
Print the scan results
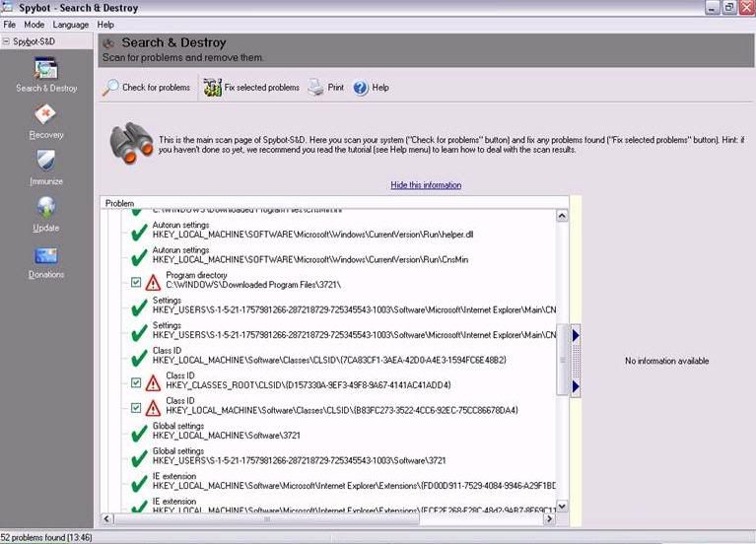325,88
